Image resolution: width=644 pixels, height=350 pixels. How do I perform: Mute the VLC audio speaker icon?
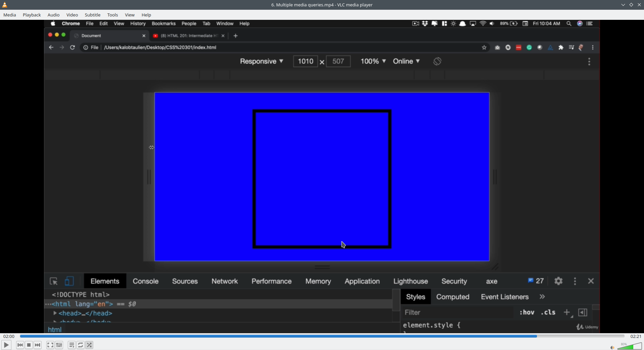tap(612, 347)
